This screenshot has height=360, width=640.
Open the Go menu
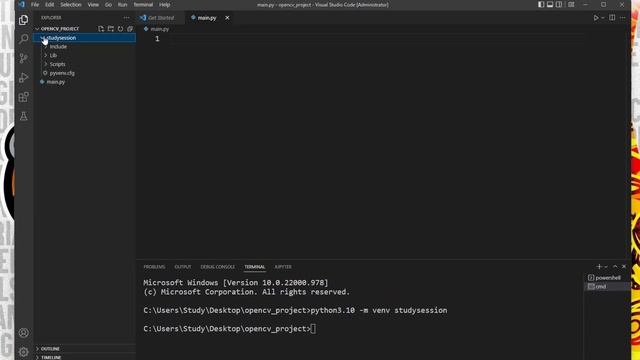click(108, 4)
